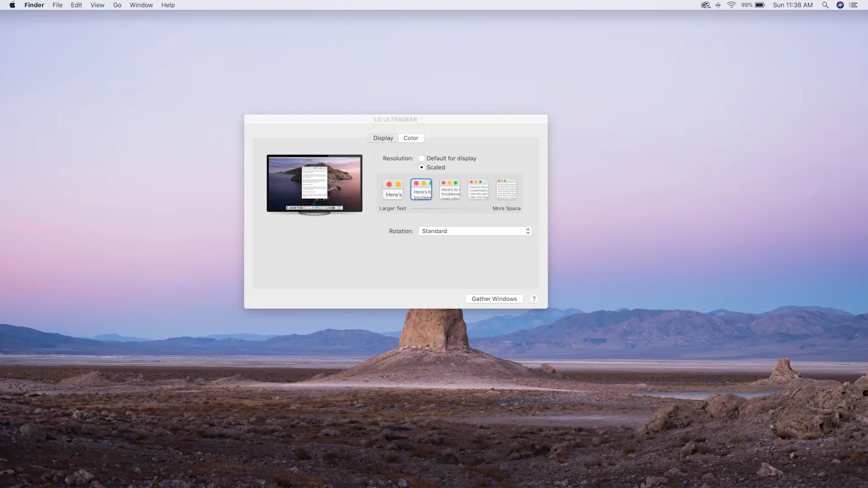This screenshot has height=488, width=868.
Task: Open the Edit menu
Action: pos(76,5)
